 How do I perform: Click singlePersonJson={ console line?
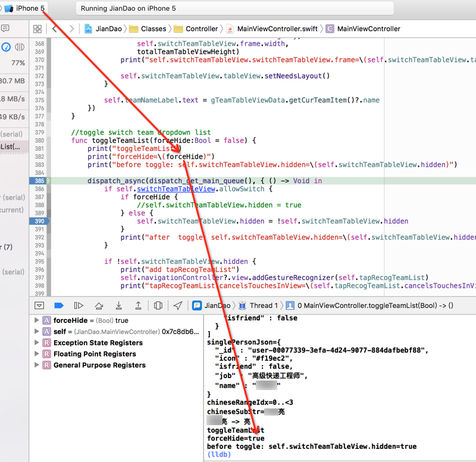pos(244,342)
